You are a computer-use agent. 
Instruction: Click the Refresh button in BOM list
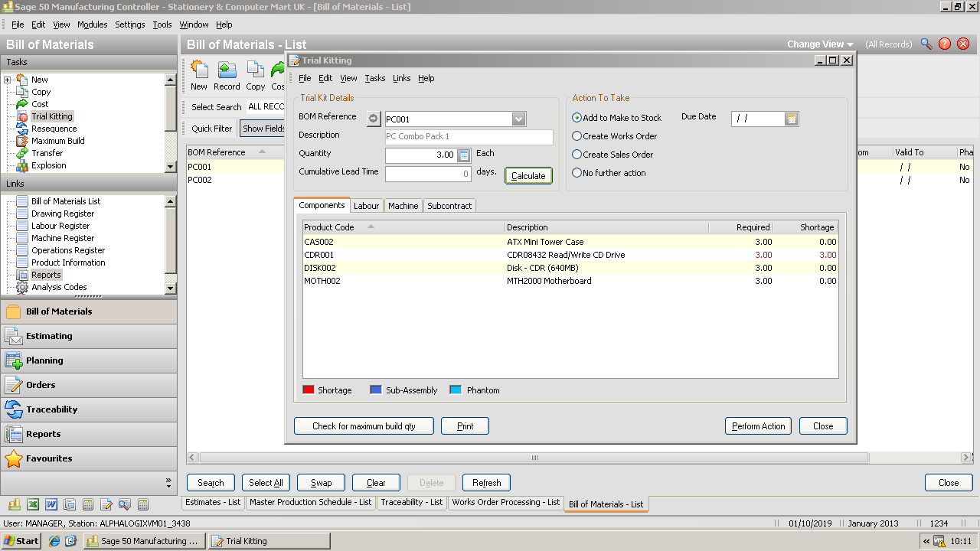pyautogui.click(x=487, y=483)
